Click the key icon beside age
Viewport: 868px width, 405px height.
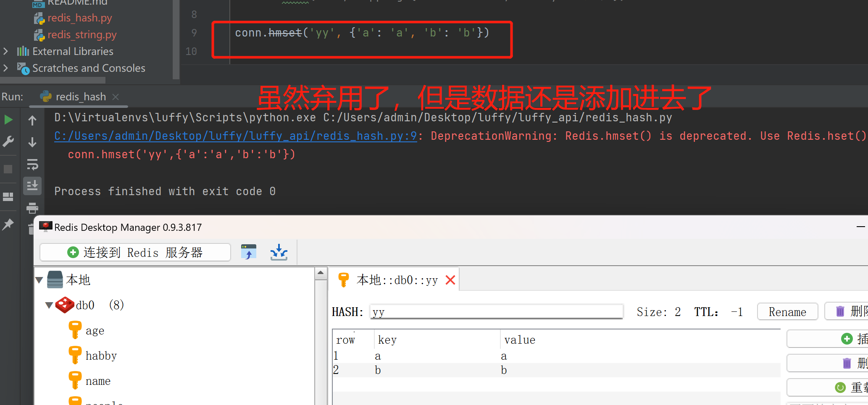click(x=75, y=330)
